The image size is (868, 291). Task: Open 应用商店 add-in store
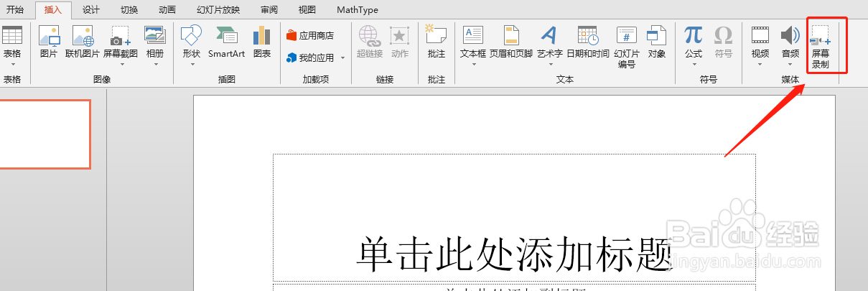tap(310, 35)
